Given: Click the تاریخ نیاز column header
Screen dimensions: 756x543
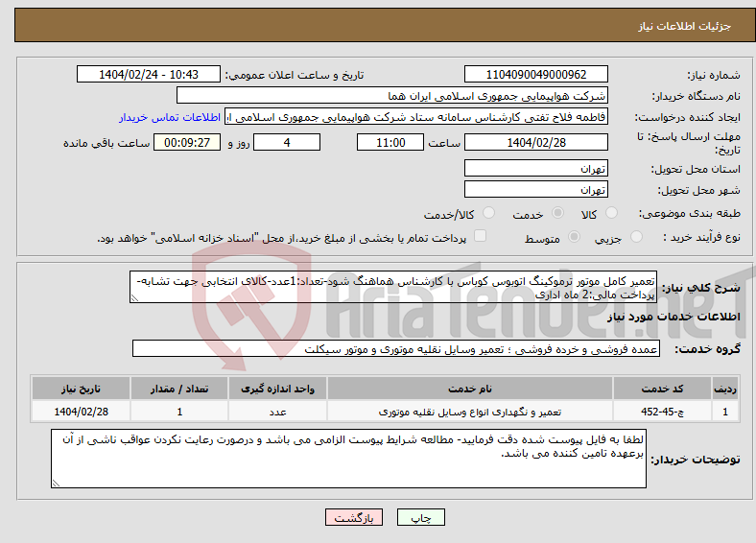Looking at the screenshot, I should [x=81, y=389].
